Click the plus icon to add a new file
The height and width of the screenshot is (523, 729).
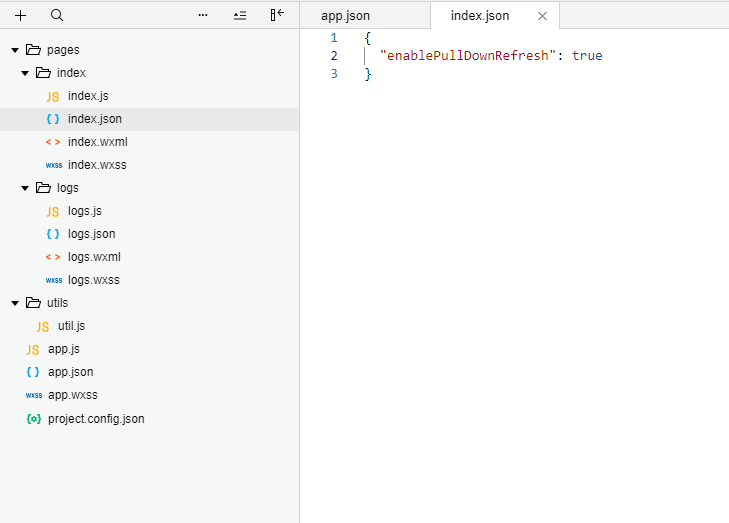coord(21,16)
